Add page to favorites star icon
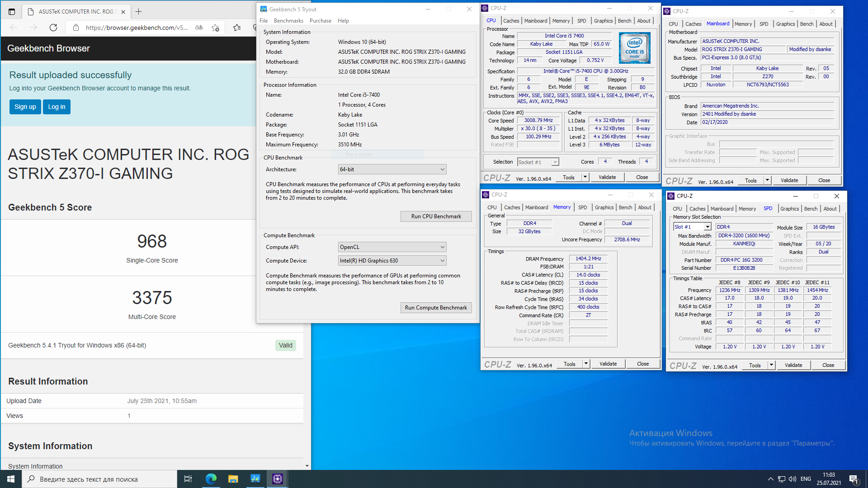 [216, 28]
